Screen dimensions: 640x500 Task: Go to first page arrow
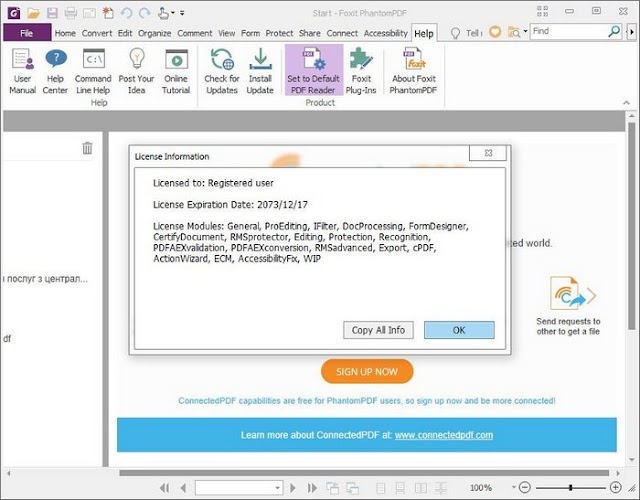pos(164,488)
